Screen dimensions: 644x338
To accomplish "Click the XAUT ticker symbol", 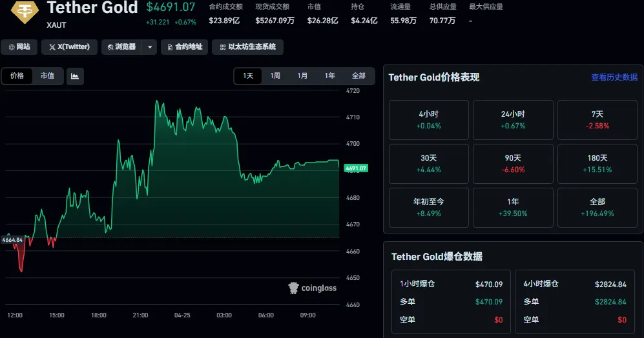I will [56, 25].
